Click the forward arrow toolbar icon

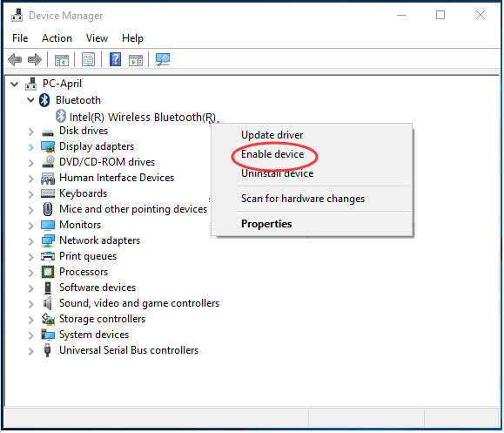[x=35, y=59]
